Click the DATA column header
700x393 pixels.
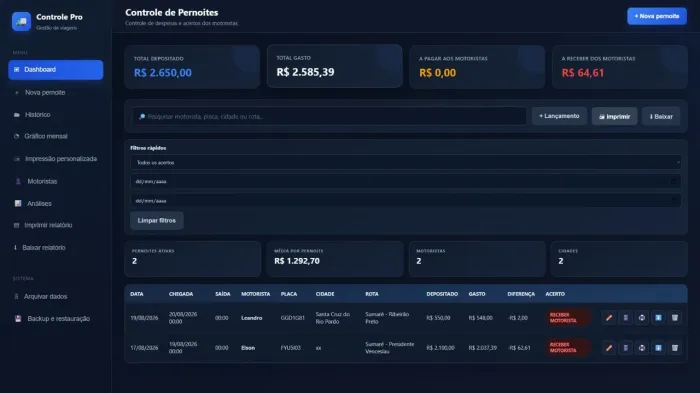pyautogui.click(x=137, y=294)
